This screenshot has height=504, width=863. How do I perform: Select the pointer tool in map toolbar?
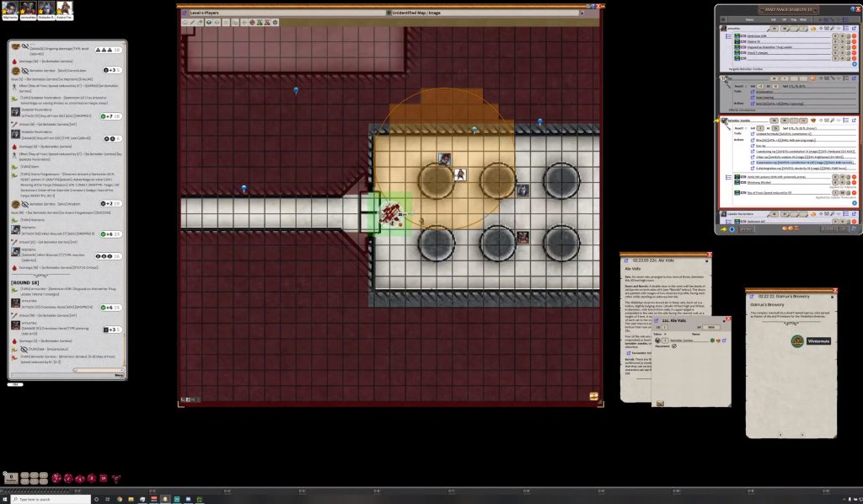[x=185, y=23]
